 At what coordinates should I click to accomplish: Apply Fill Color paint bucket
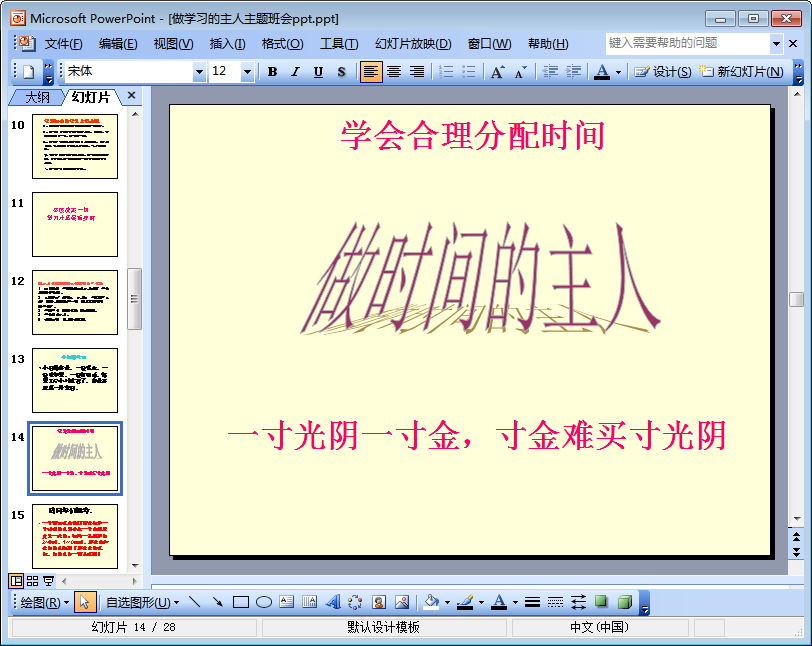tap(431, 602)
